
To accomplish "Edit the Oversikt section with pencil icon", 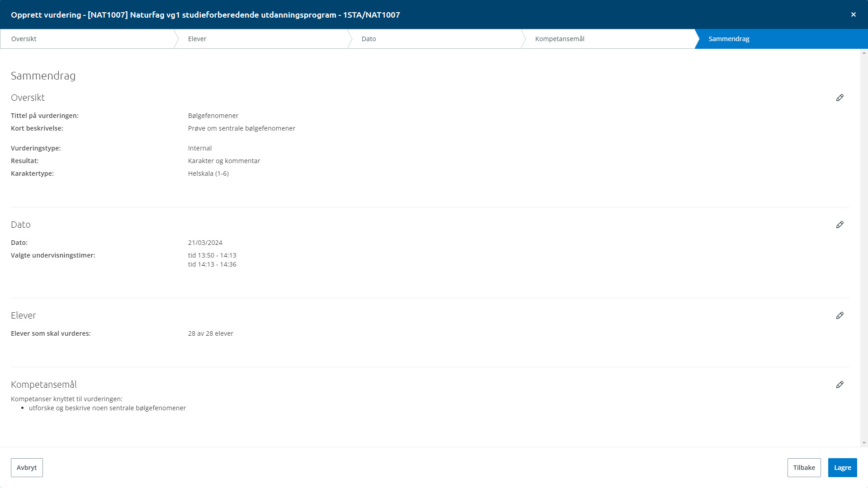I will tap(840, 98).
